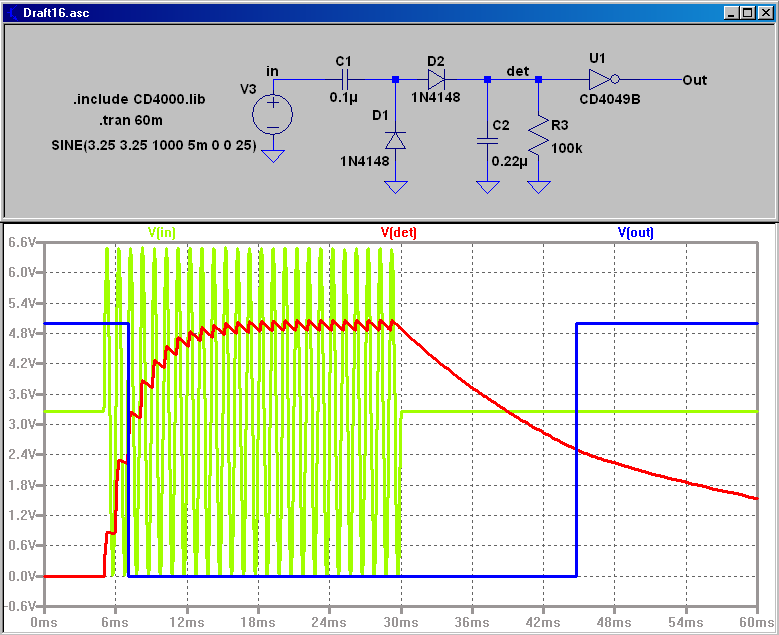The image size is (779, 635).
Task: Click the ground symbol under C2
Action: [487, 187]
